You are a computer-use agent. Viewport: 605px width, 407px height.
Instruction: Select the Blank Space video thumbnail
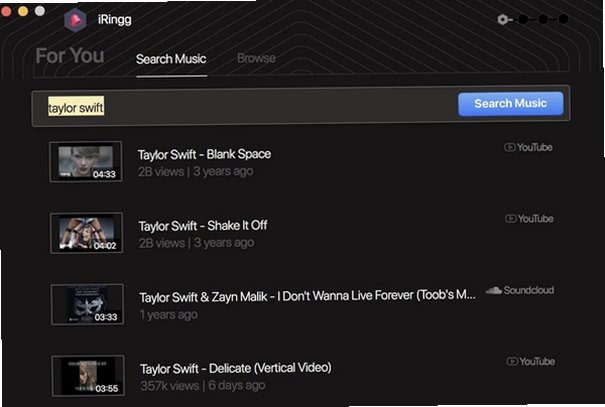click(86, 161)
